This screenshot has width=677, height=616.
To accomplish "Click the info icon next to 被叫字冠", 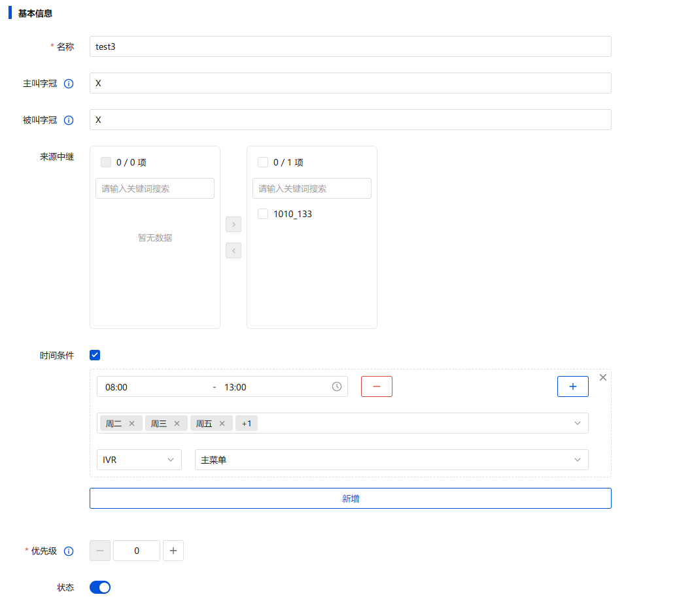I will pyautogui.click(x=69, y=120).
